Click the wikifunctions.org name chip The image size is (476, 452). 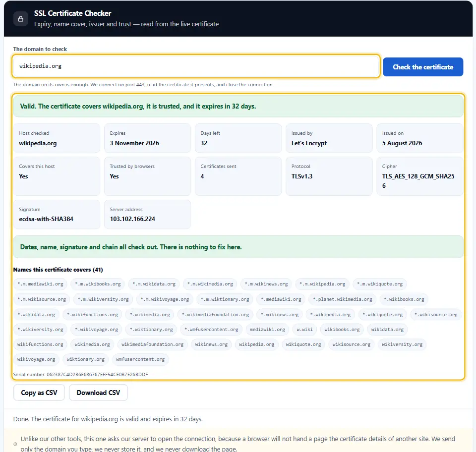[x=40, y=344]
